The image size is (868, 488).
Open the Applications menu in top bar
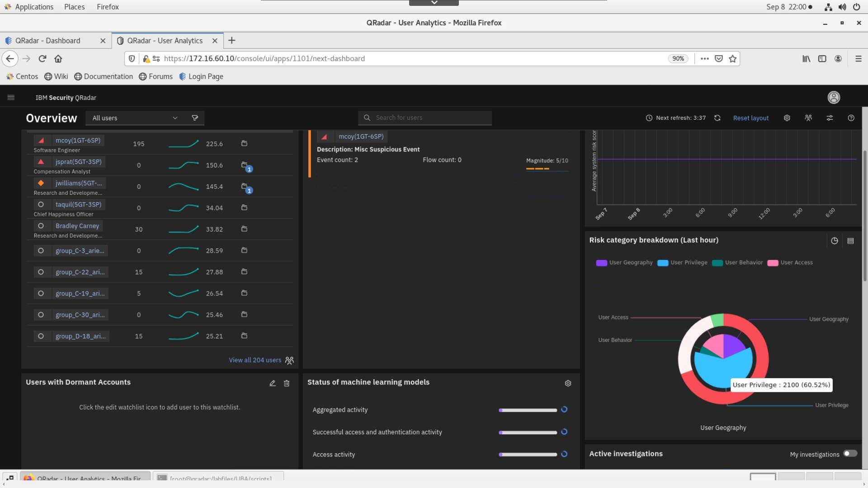tap(34, 7)
